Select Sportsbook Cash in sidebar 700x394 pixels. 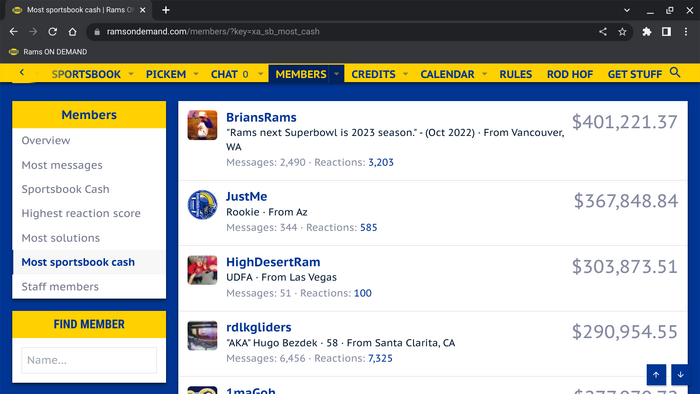(89, 189)
